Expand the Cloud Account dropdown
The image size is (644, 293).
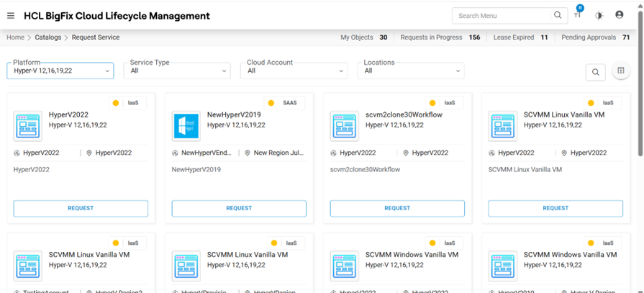pos(294,71)
